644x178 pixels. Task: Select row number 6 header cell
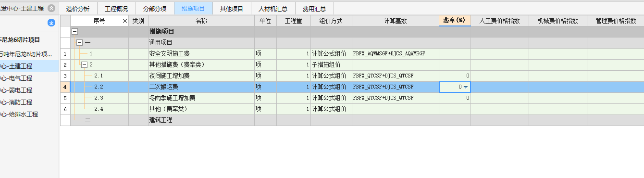pos(65,109)
